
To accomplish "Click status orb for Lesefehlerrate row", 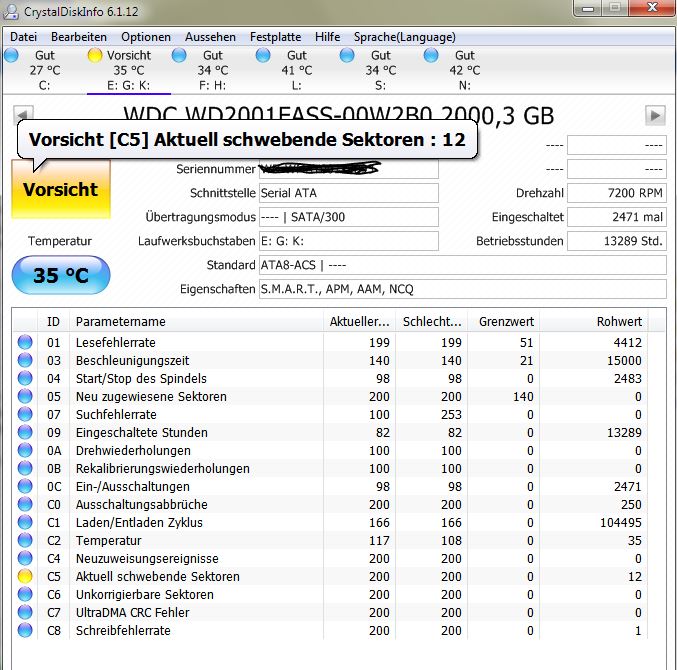I will coord(25,342).
